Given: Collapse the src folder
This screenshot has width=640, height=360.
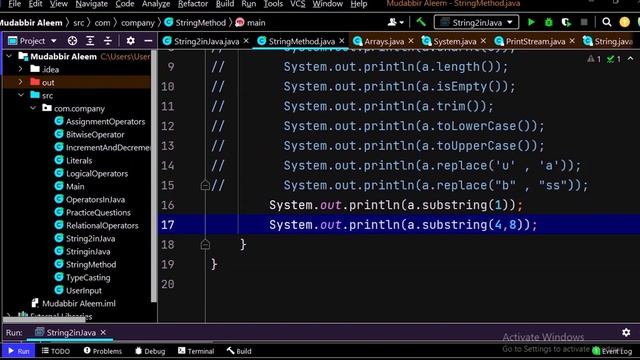Looking at the screenshot, I should (21, 95).
